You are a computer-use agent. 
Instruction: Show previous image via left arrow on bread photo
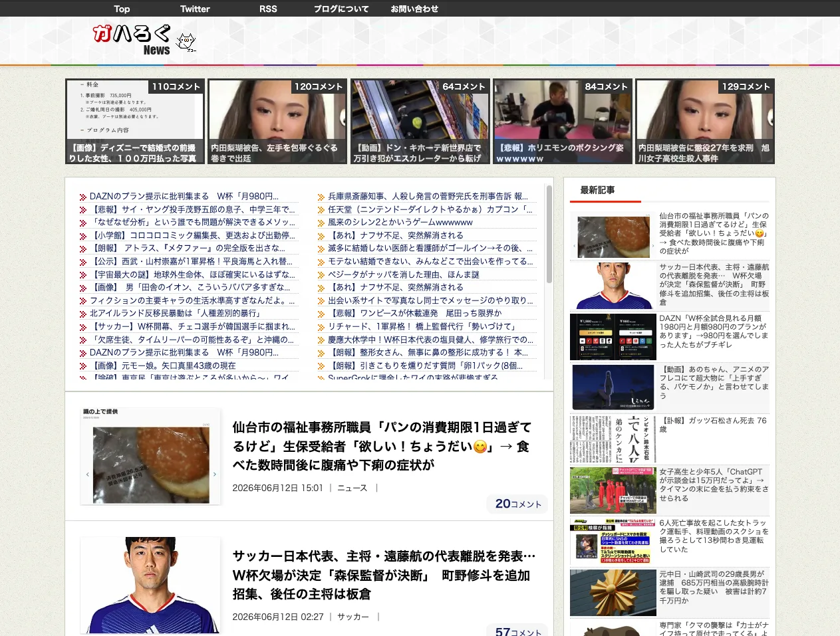pyautogui.click(x=87, y=475)
